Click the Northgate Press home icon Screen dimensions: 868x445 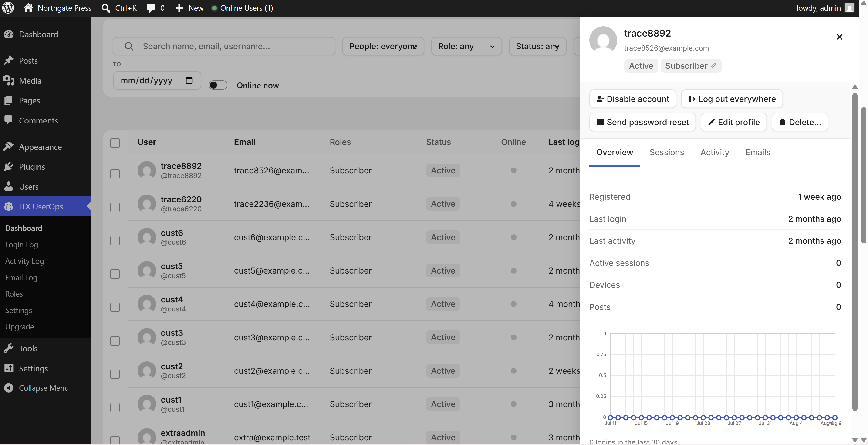coord(28,8)
